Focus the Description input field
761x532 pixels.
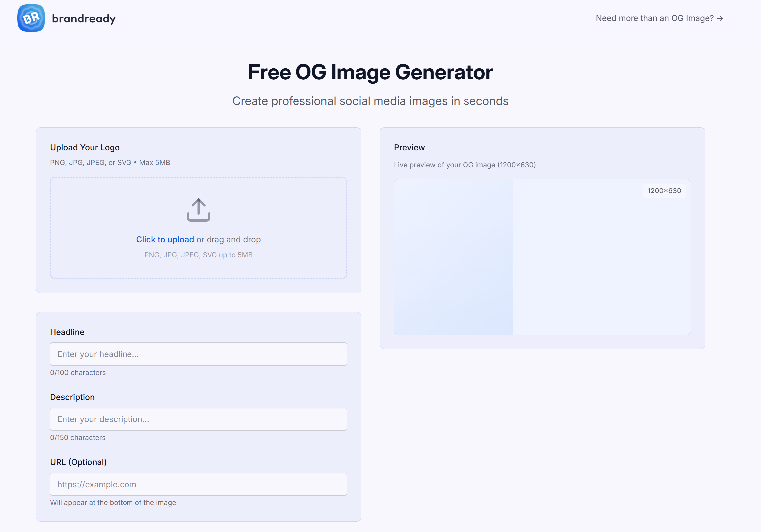[198, 419]
